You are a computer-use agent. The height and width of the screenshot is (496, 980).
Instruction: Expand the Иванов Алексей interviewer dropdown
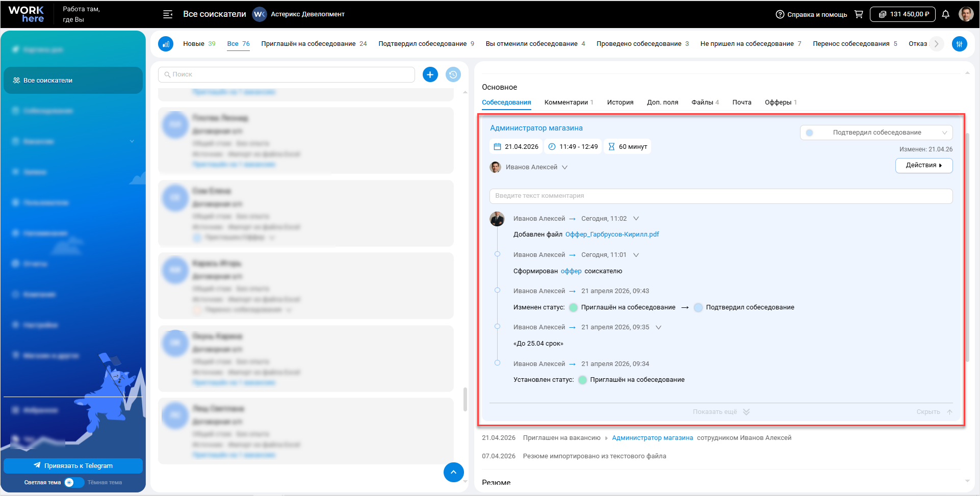pyautogui.click(x=564, y=167)
